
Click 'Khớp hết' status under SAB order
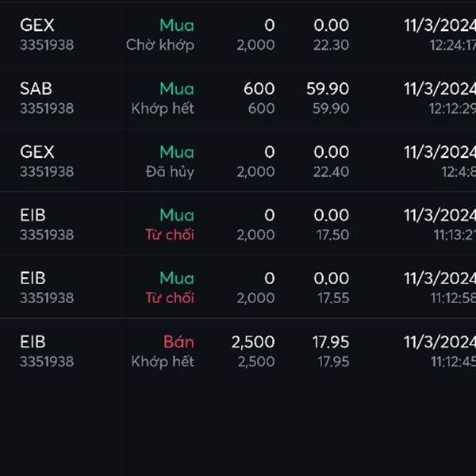[x=163, y=109]
